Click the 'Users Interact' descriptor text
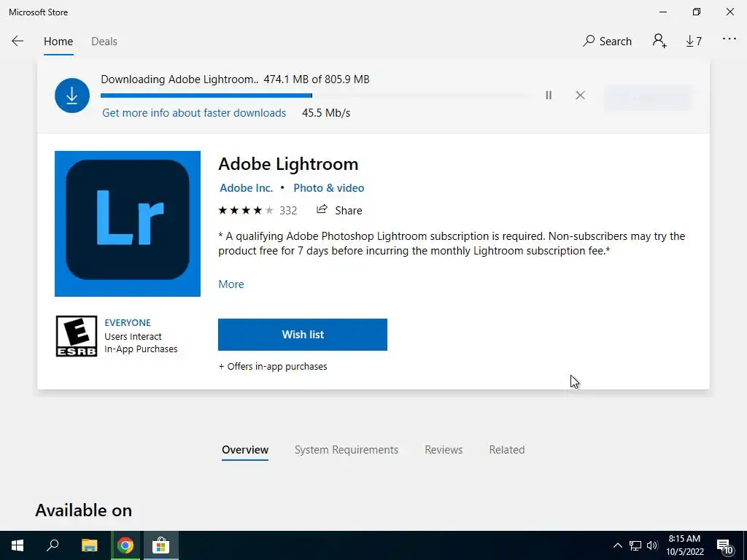Image resolution: width=747 pixels, height=560 pixels. point(133,337)
